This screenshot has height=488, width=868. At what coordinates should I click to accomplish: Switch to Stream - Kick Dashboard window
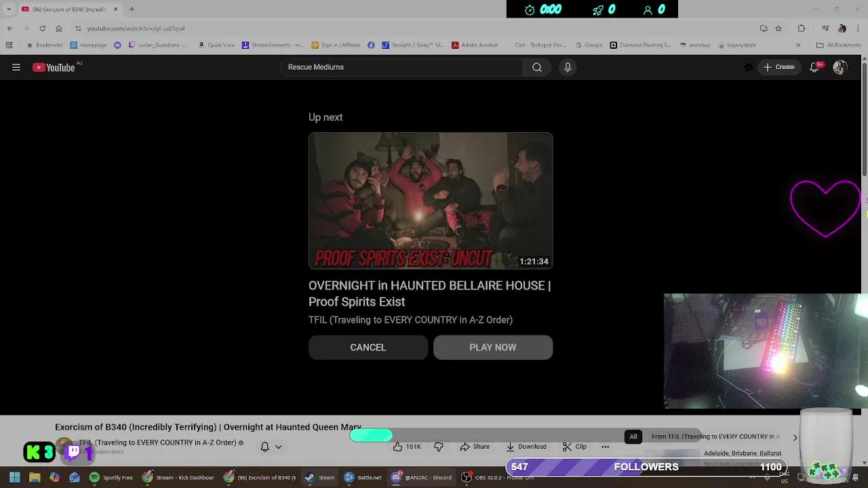point(178,478)
